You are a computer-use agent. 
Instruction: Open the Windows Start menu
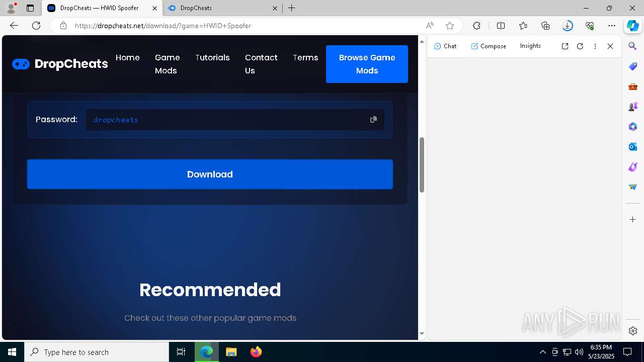(x=12, y=352)
